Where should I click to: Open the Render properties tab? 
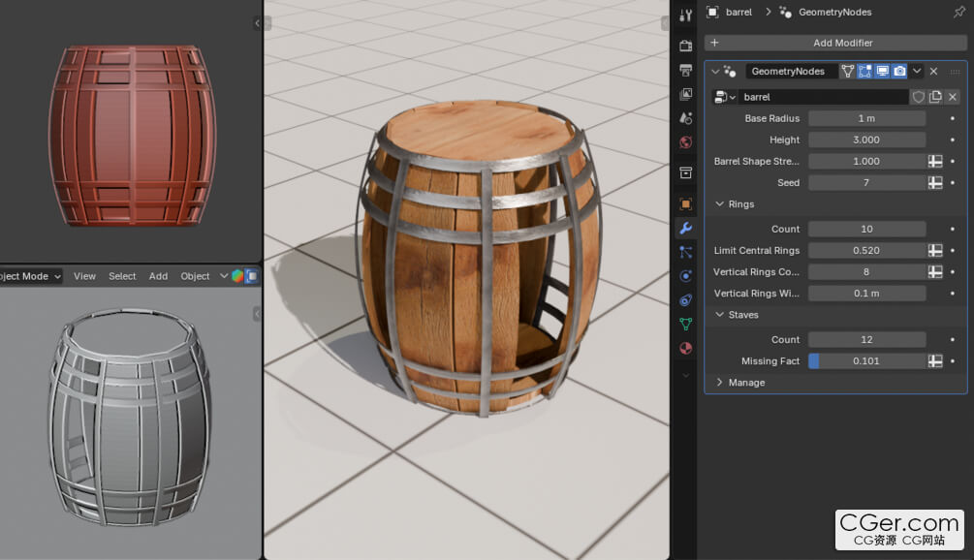[685, 46]
